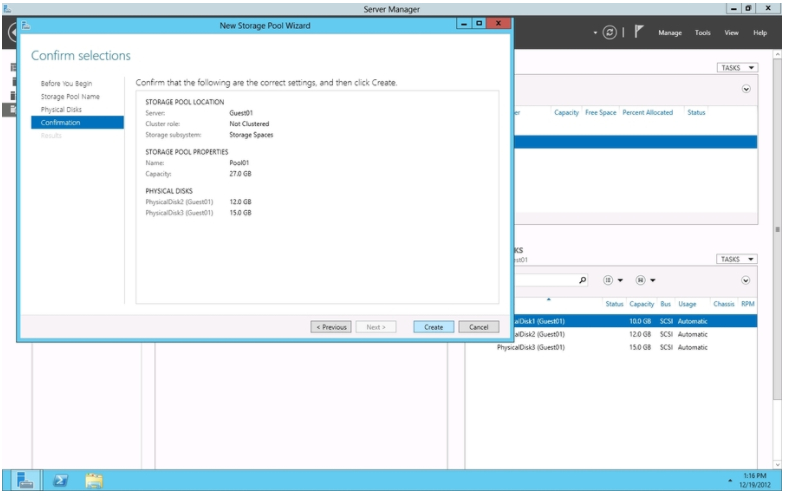Sort physical disks by Capacity column
787x496 pixels.
point(641,304)
